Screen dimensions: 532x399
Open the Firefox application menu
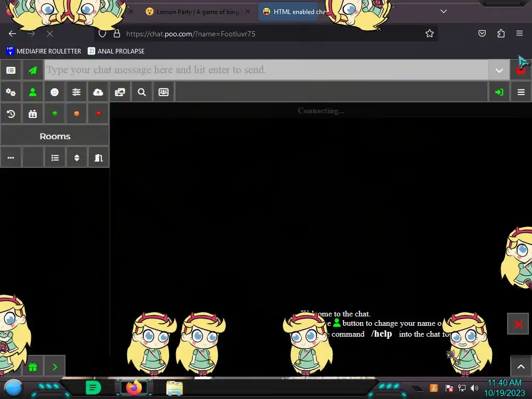pyautogui.click(x=520, y=33)
